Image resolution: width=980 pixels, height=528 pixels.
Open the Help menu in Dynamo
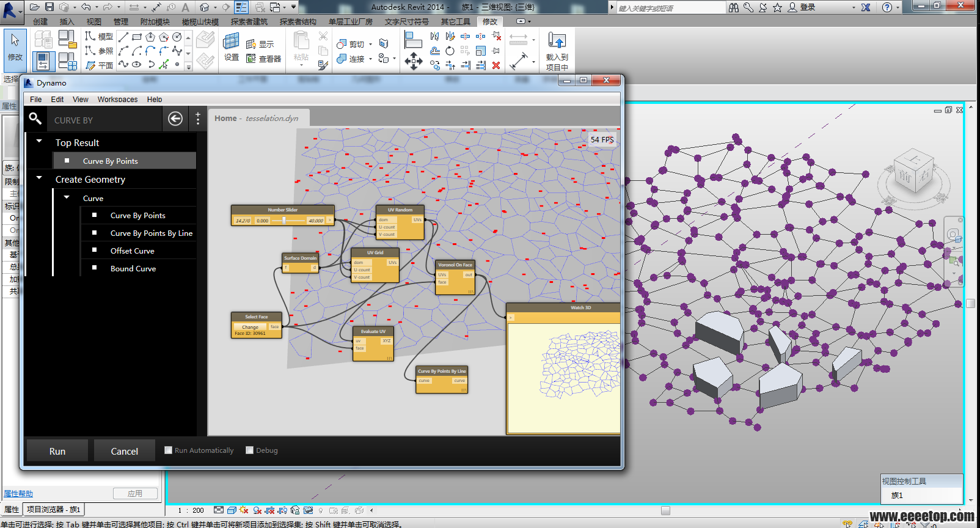point(155,99)
